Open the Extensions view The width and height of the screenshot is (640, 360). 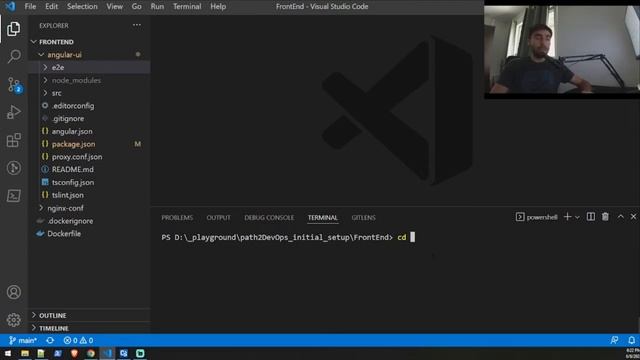tap(13, 140)
